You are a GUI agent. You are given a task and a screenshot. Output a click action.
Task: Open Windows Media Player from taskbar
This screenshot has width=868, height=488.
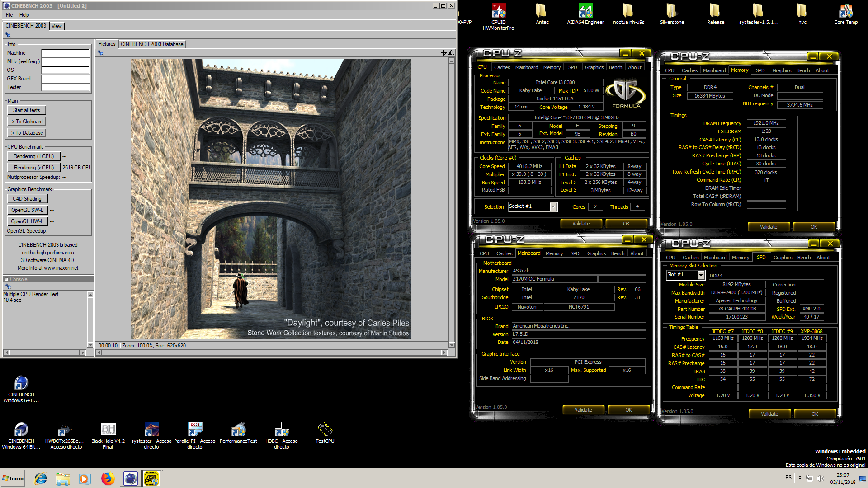tap(85, 479)
